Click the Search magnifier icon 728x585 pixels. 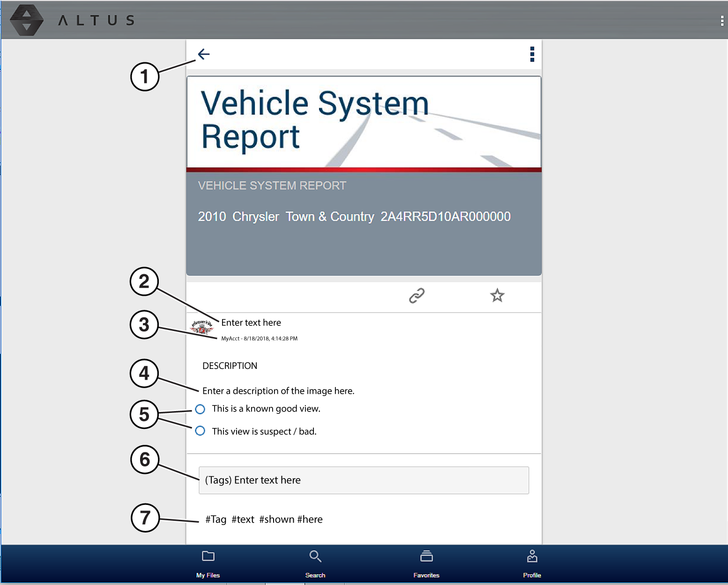click(x=315, y=556)
